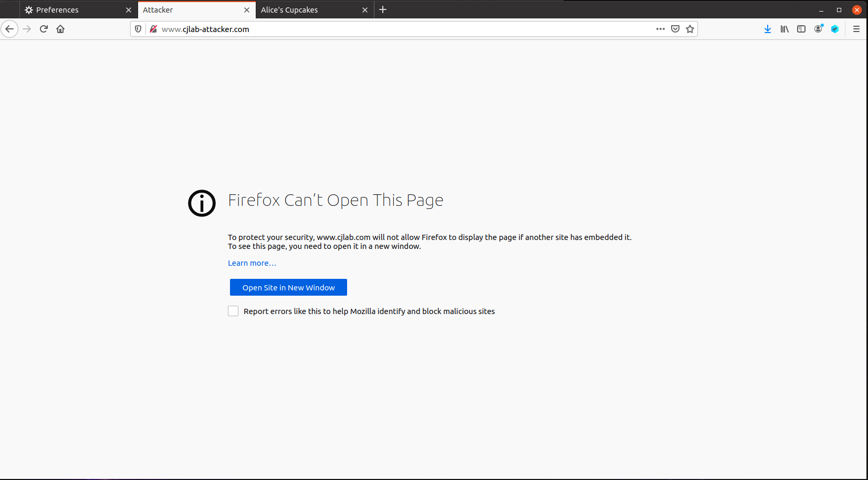
Task: Click the broken padlock site security icon
Action: (153, 29)
